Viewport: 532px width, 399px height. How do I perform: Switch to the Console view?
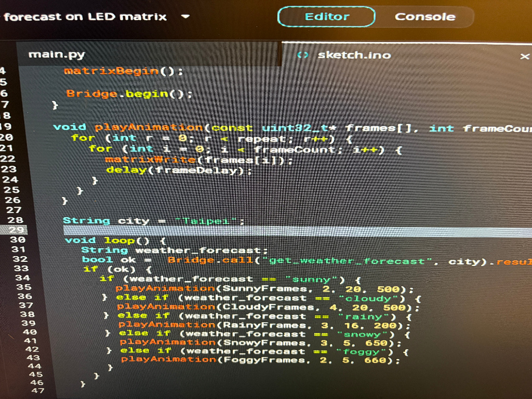pyautogui.click(x=424, y=17)
